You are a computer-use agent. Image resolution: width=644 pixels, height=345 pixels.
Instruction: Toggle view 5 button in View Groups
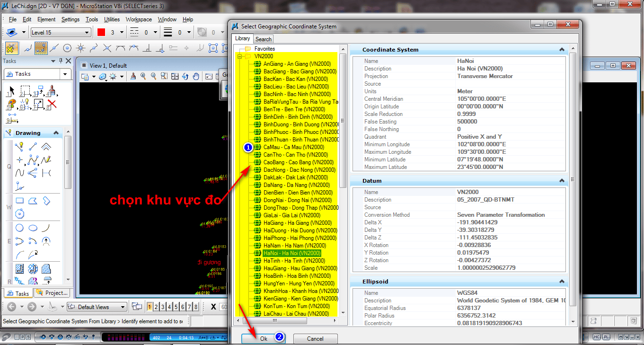176,307
